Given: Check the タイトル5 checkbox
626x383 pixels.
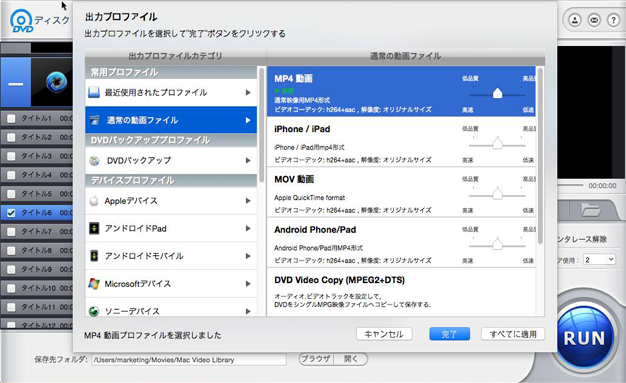Looking at the screenshot, I should pyautogui.click(x=11, y=194).
